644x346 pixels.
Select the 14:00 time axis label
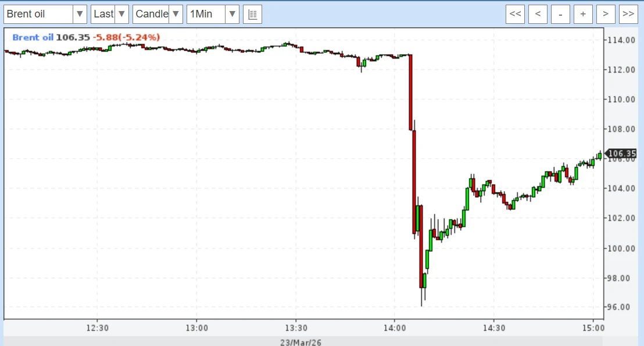(x=395, y=328)
